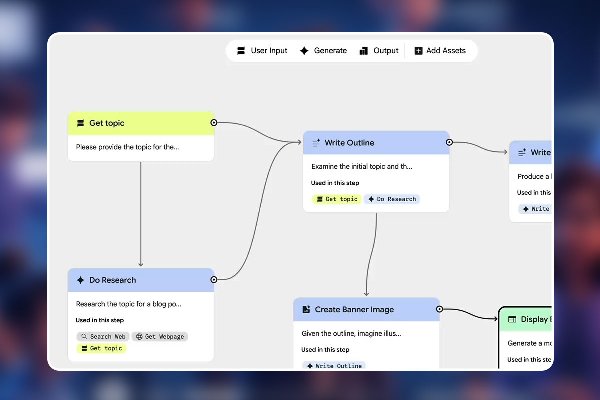The width and height of the screenshot is (600, 400).
Task: Click the Do Research output port
Action: pyautogui.click(x=214, y=279)
